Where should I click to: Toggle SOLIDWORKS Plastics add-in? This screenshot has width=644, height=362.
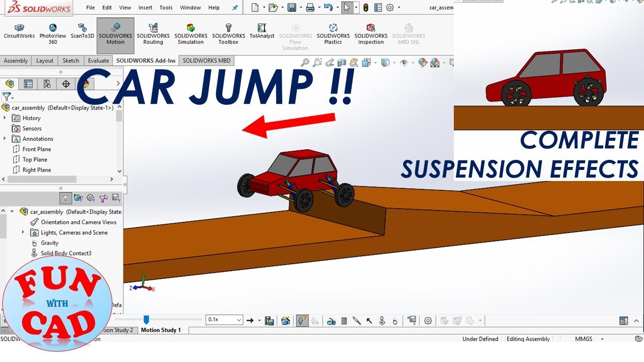point(333,34)
